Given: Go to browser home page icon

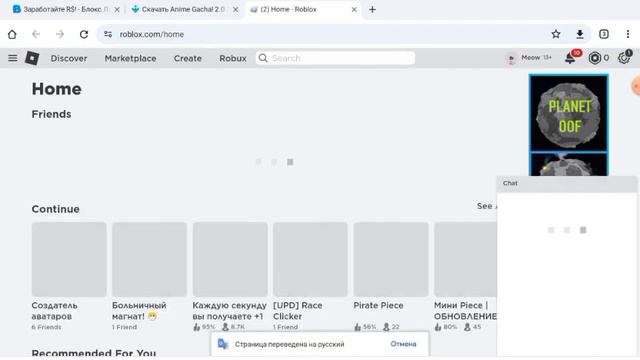Looking at the screenshot, I should (12, 34).
